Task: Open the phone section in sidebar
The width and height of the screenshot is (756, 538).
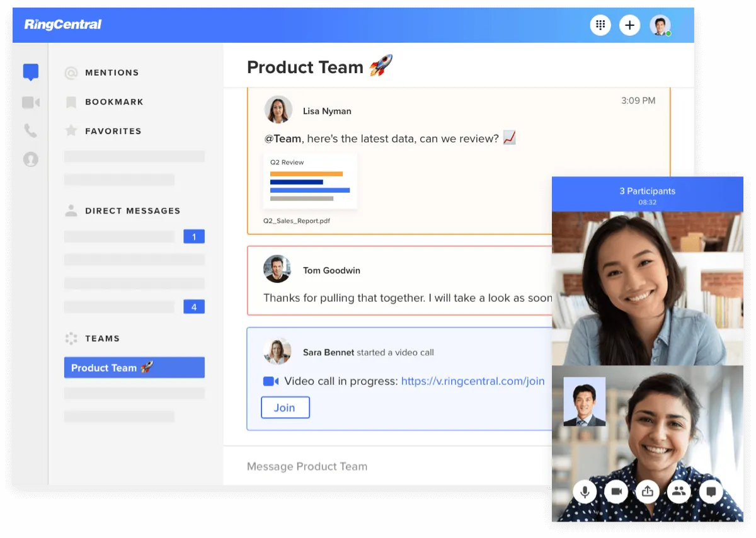Action: point(30,130)
